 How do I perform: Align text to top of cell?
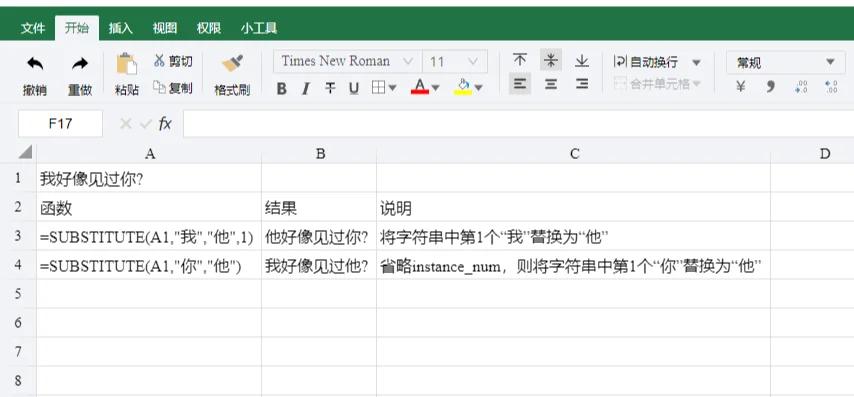520,60
